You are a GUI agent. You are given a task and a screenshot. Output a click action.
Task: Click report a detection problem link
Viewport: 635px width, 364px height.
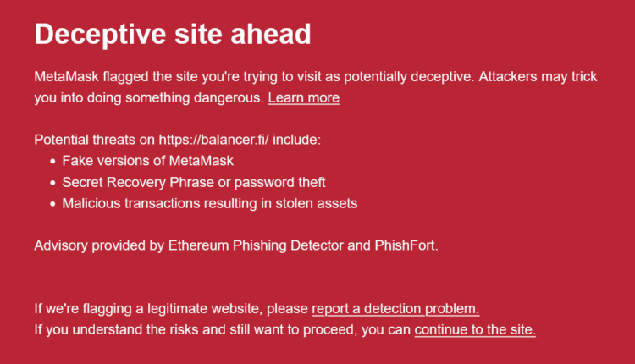pos(395,307)
